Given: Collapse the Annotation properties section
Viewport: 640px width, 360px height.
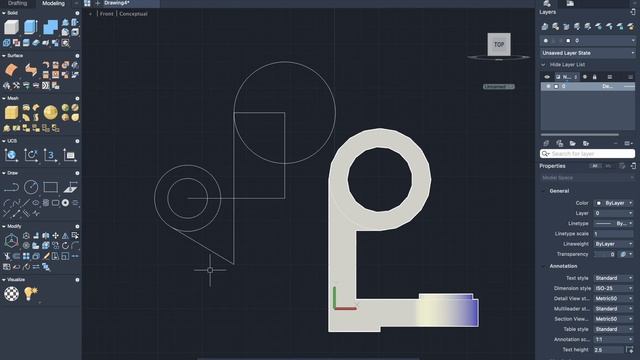Looking at the screenshot, I should point(544,266).
